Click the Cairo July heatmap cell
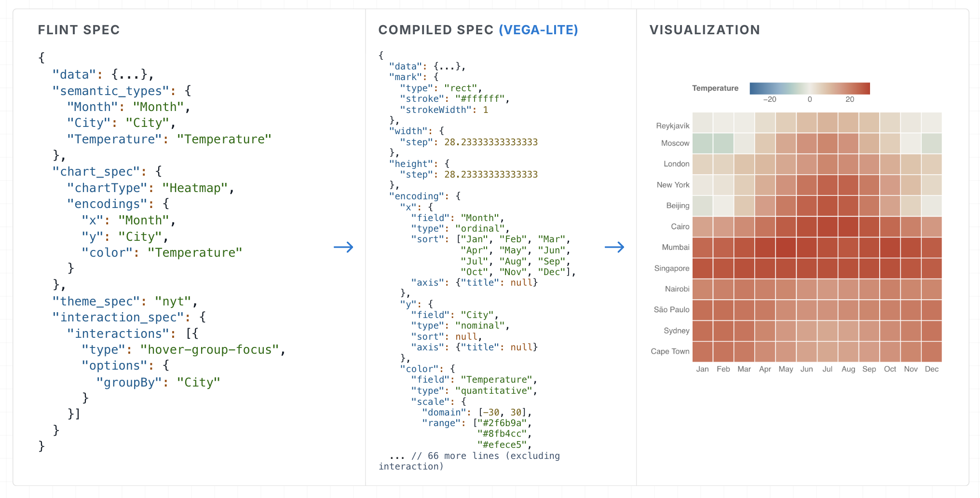980x498 pixels. [828, 226]
